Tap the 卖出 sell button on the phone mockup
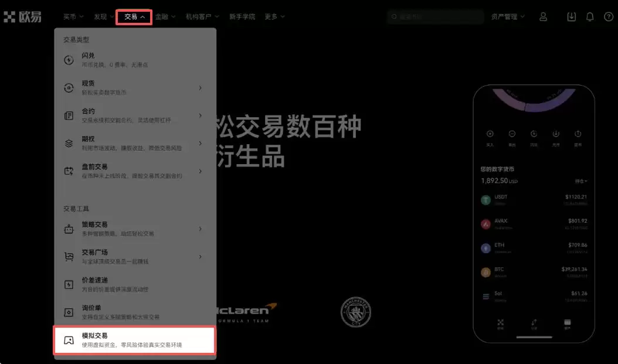 (512, 133)
